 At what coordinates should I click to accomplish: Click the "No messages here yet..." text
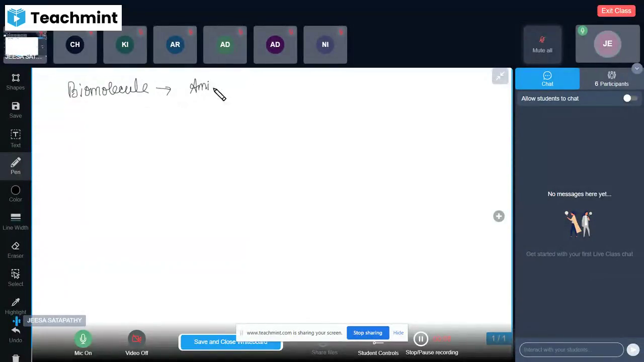tap(580, 194)
